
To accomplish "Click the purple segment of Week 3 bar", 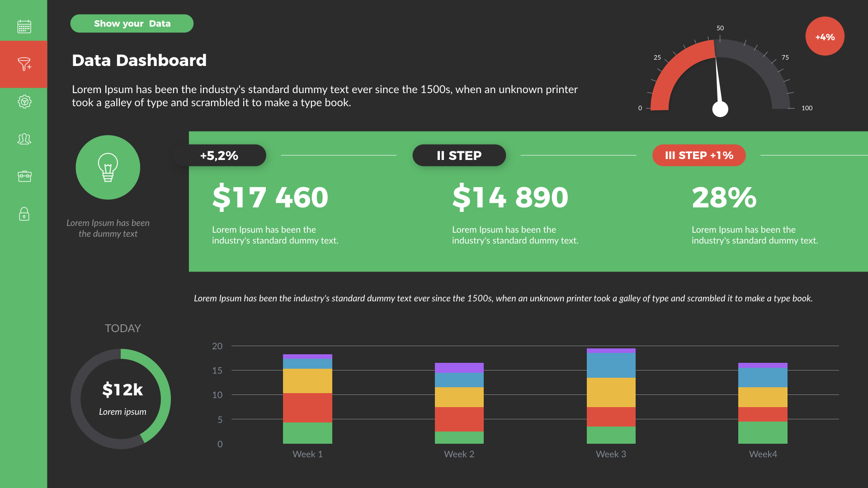I will tap(611, 352).
